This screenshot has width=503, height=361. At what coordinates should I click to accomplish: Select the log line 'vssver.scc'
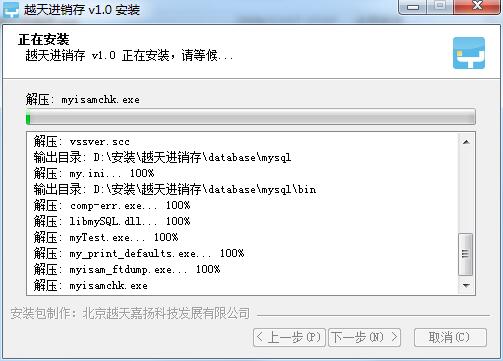point(82,142)
